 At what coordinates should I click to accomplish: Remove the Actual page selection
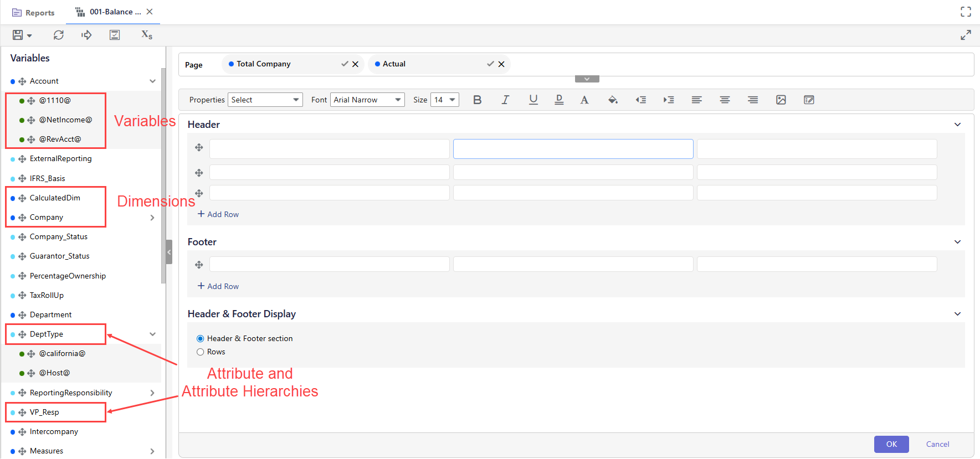point(501,64)
